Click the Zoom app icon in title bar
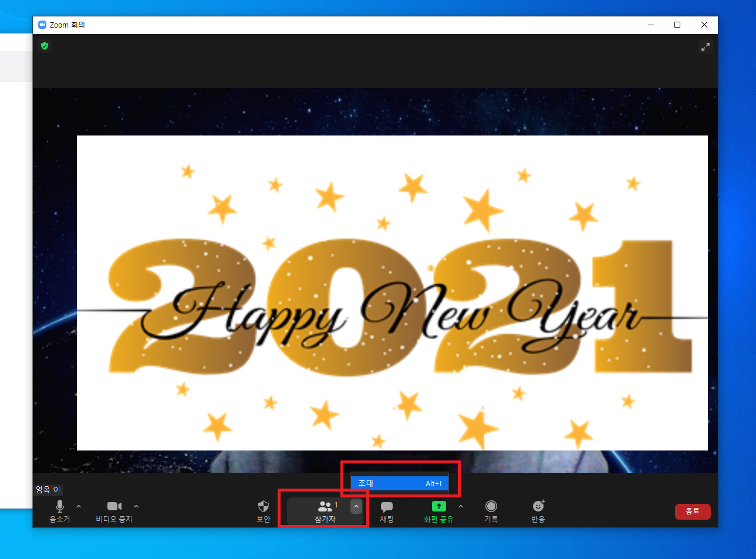This screenshot has width=756, height=559. coord(42,25)
